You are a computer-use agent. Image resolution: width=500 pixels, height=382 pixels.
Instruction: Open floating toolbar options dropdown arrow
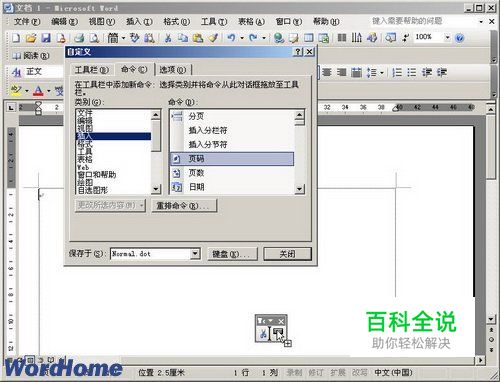pos(270,321)
